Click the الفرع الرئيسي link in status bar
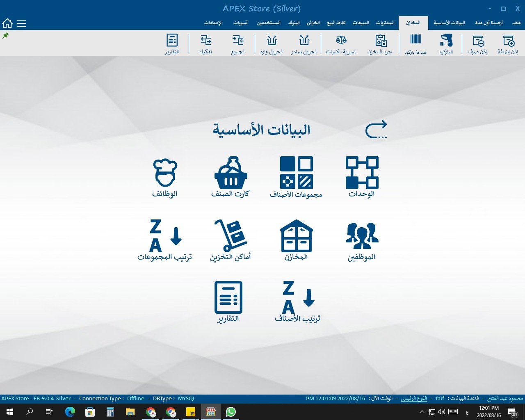The width and height of the screenshot is (525, 420). click(414, 398)
